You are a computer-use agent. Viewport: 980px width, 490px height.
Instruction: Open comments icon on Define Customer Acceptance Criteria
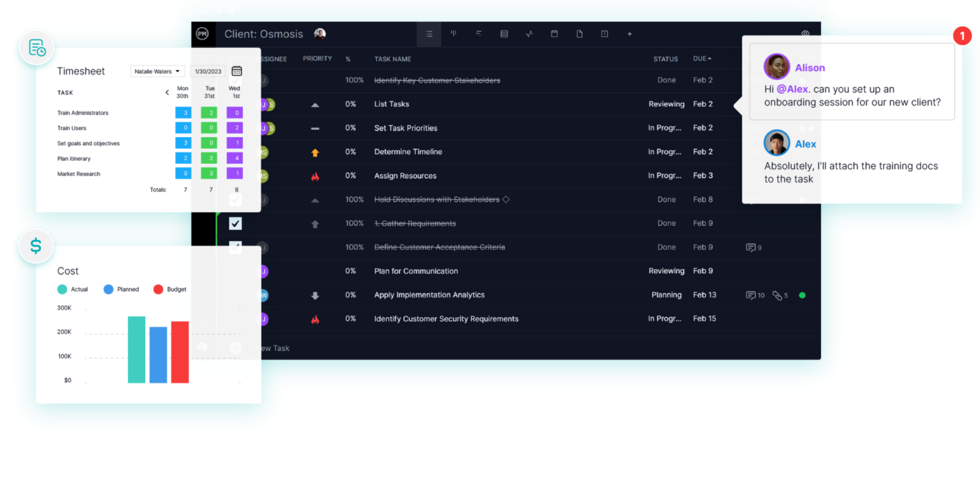point(750,247)
